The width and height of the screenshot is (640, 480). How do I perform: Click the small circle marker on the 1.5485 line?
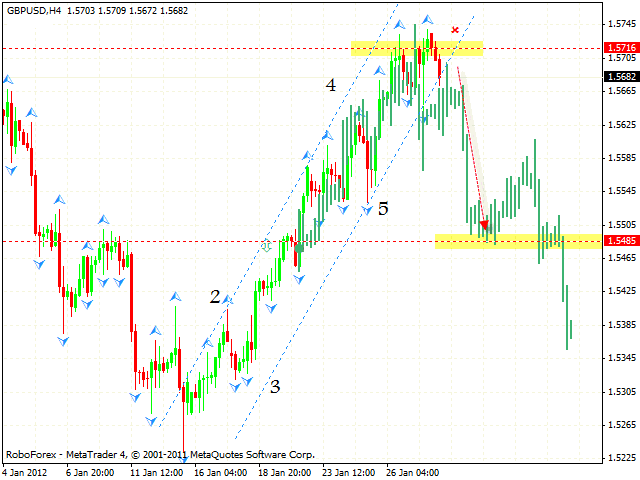click(266, 244)
